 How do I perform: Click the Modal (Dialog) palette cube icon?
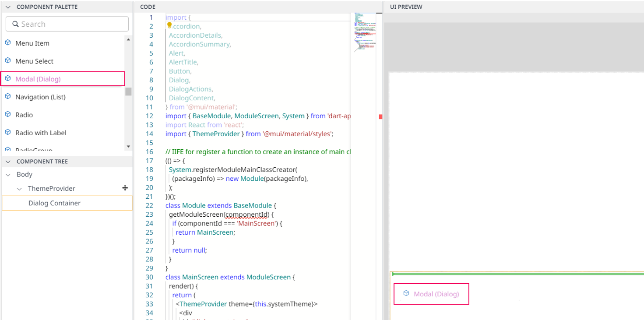(7, 79)
